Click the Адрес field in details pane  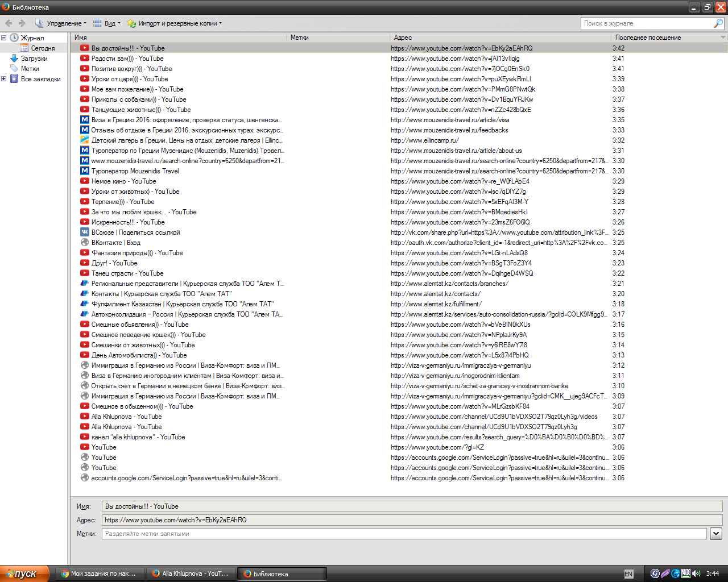click(412, 520)
